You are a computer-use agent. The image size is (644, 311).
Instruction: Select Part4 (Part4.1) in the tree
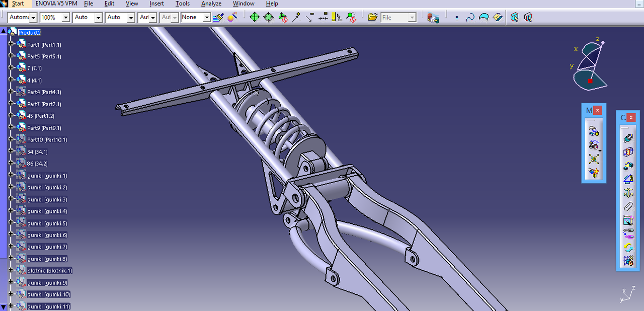point(44,92)
